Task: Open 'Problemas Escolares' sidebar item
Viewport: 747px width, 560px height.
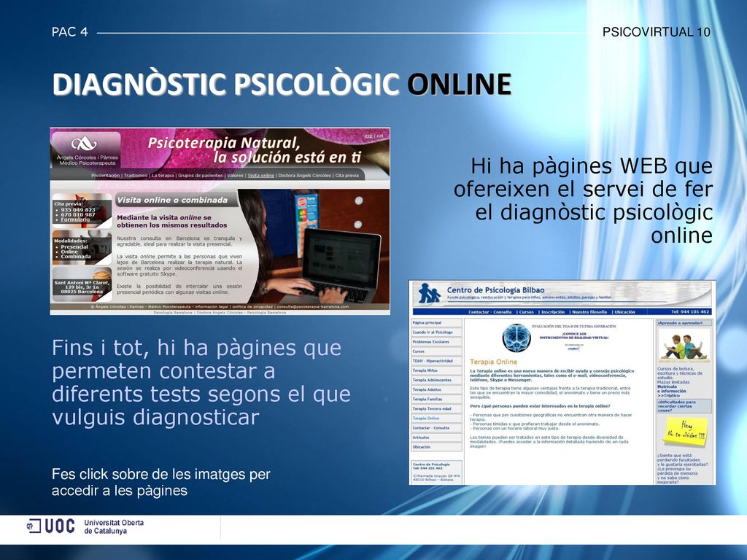Action: pos(436,342)
